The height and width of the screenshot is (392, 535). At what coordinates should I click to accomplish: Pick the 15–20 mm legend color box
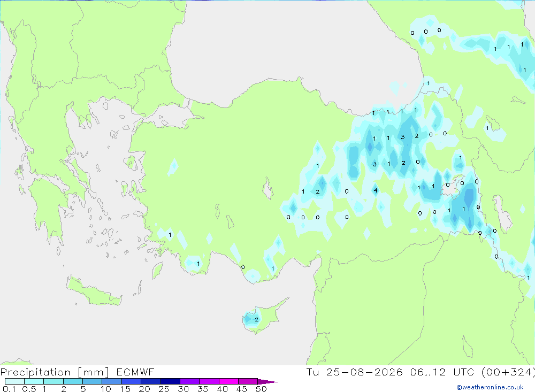(x=132, y=381)
